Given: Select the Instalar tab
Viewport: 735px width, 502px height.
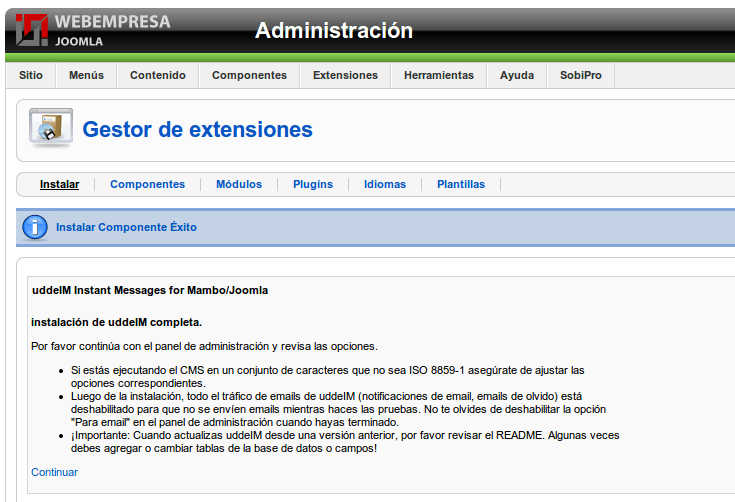Looking at the screenshot, I should [x=60, y=184].
